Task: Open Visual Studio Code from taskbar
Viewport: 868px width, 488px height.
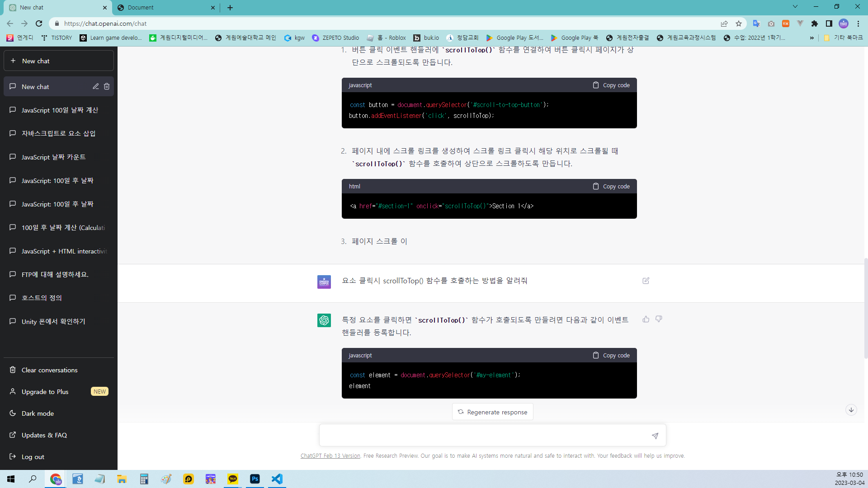Action: pyautogui.click(x=277, y=479)
